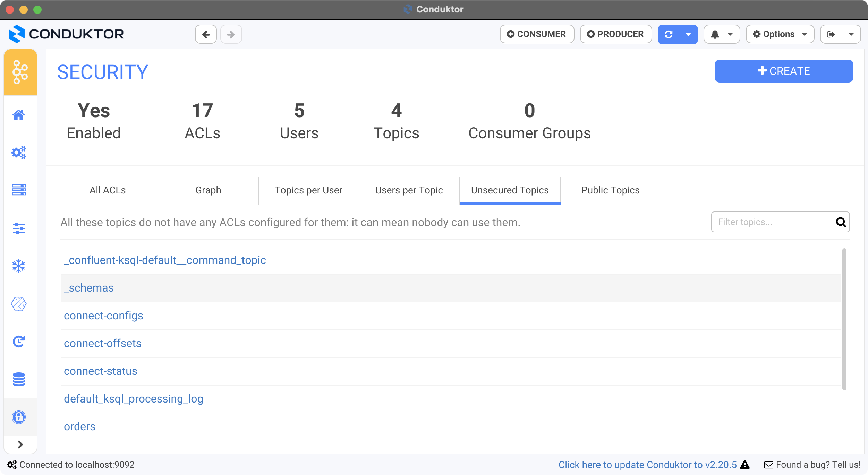Switch to the Users per Topic tab

click(409, 190)
